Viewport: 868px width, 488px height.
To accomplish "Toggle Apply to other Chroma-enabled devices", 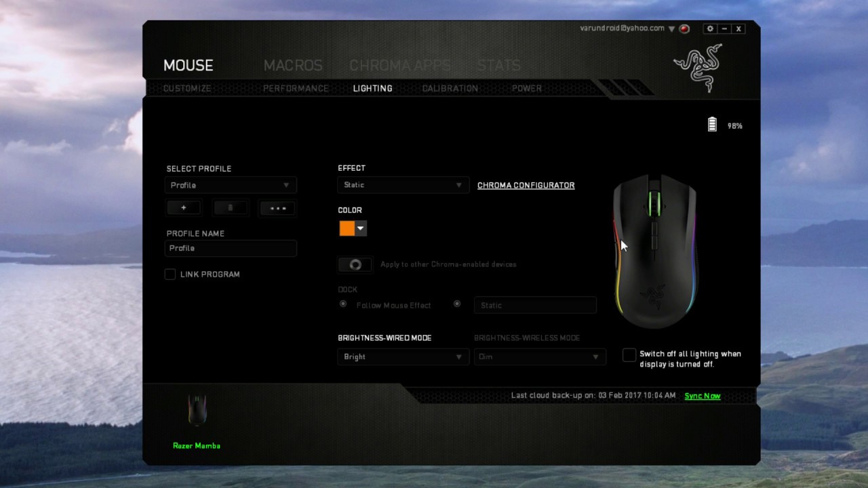I will [355, 264].
